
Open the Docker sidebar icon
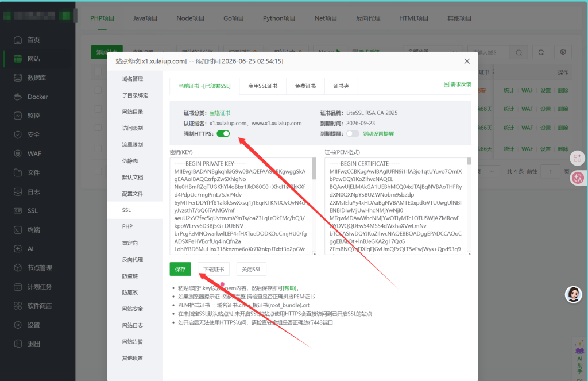(18, 97)
